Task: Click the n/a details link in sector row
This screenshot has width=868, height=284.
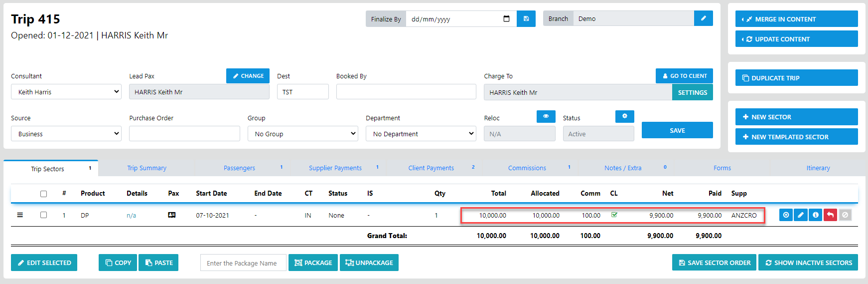Action: point(131,216)
